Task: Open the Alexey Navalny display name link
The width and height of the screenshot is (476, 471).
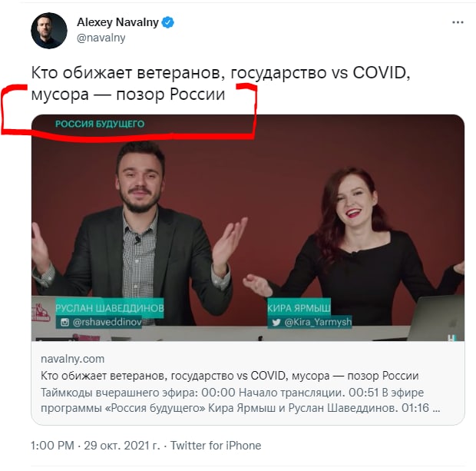Action: pyautogui.click(x=117, y=22)
